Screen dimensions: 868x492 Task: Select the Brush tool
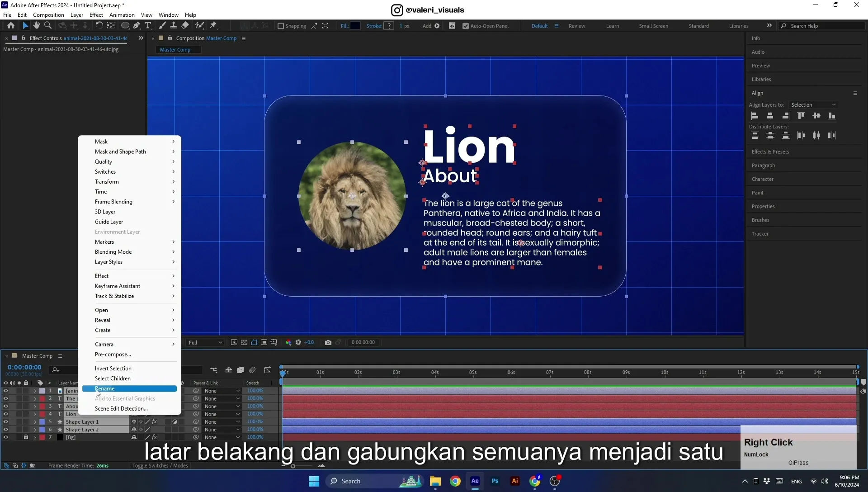[162, 26]
